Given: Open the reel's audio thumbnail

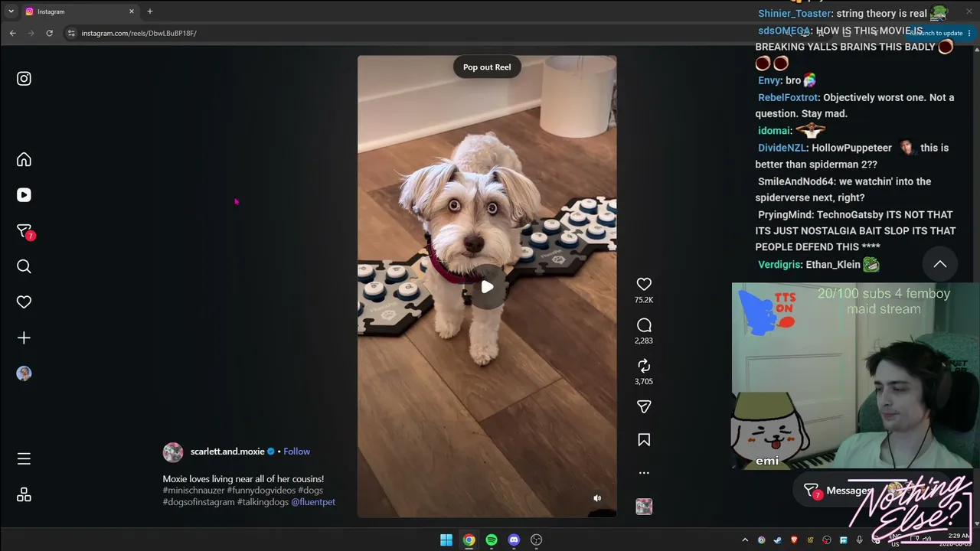Looking at the screenshot, I should [x=644, y=507].
